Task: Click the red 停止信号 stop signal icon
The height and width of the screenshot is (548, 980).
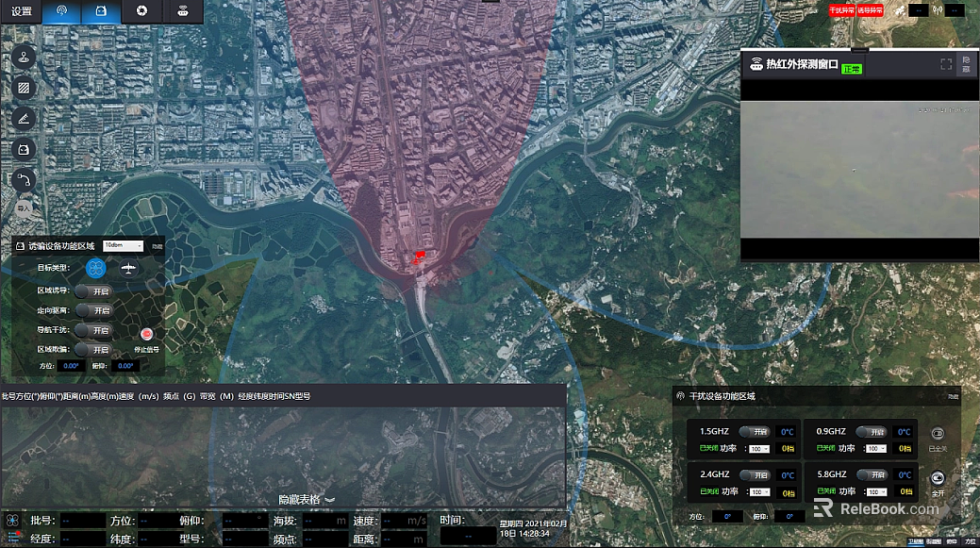Action: tap(147, 334)
